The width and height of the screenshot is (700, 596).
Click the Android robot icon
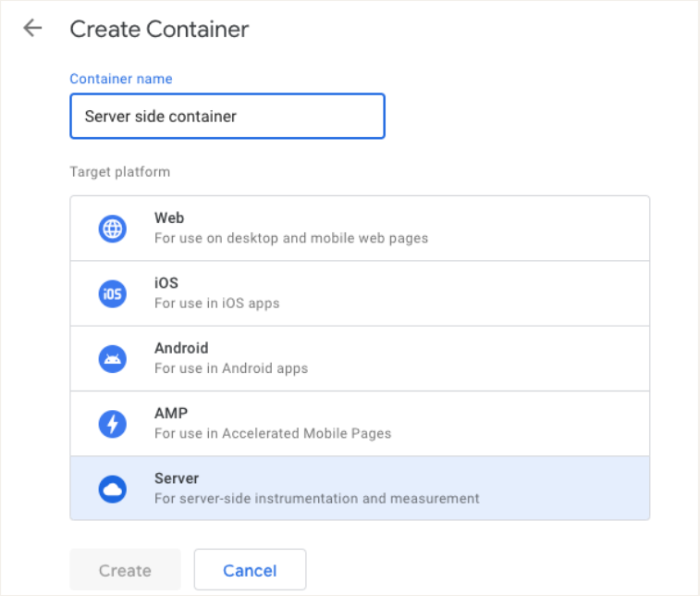coord(113,358)
